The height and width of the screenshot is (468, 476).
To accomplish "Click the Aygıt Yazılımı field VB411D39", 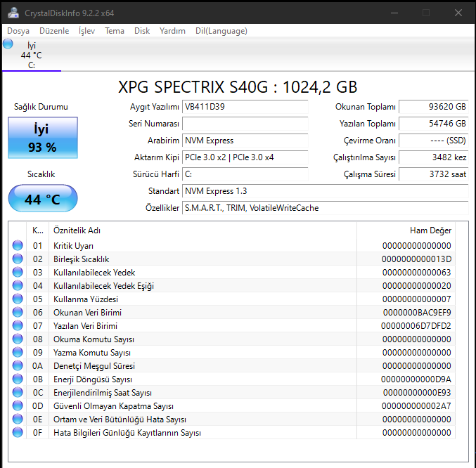I will pos(245,107).
